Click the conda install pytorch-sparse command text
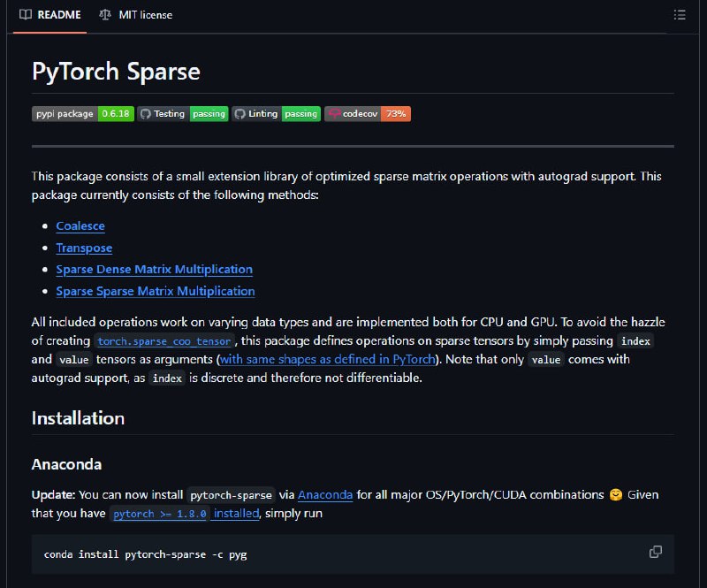The image size is (707, 588). pyautogui.click(x=145, y=554)
